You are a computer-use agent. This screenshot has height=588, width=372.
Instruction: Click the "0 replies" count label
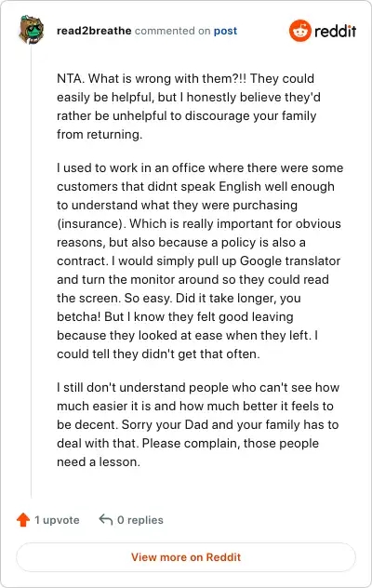(x=140, y=520)
